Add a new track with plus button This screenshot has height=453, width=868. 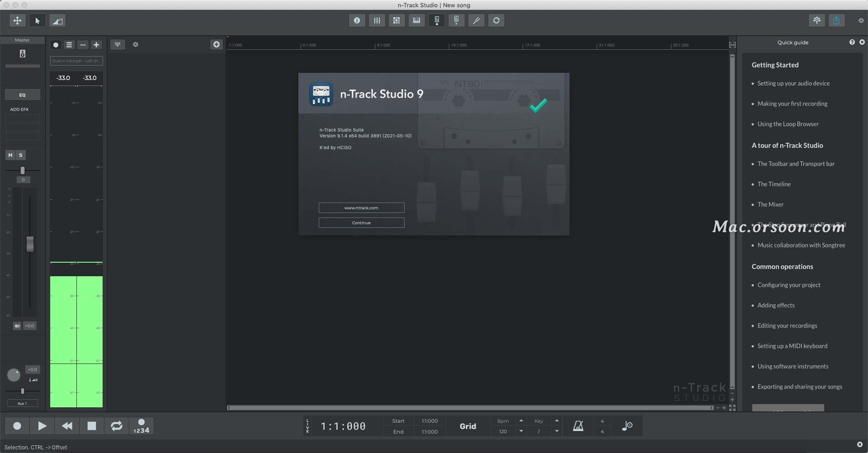coord(96,45)
